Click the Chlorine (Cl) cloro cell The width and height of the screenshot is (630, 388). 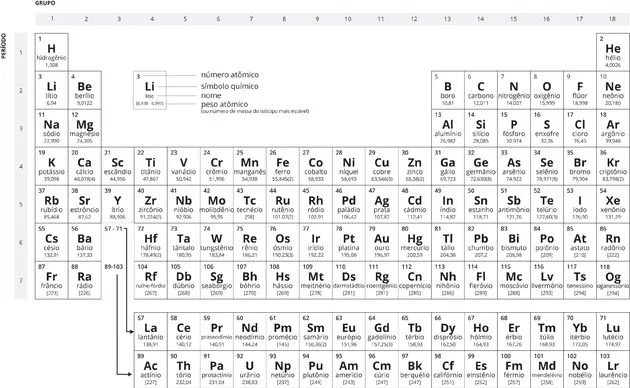(x=580, y=129)
